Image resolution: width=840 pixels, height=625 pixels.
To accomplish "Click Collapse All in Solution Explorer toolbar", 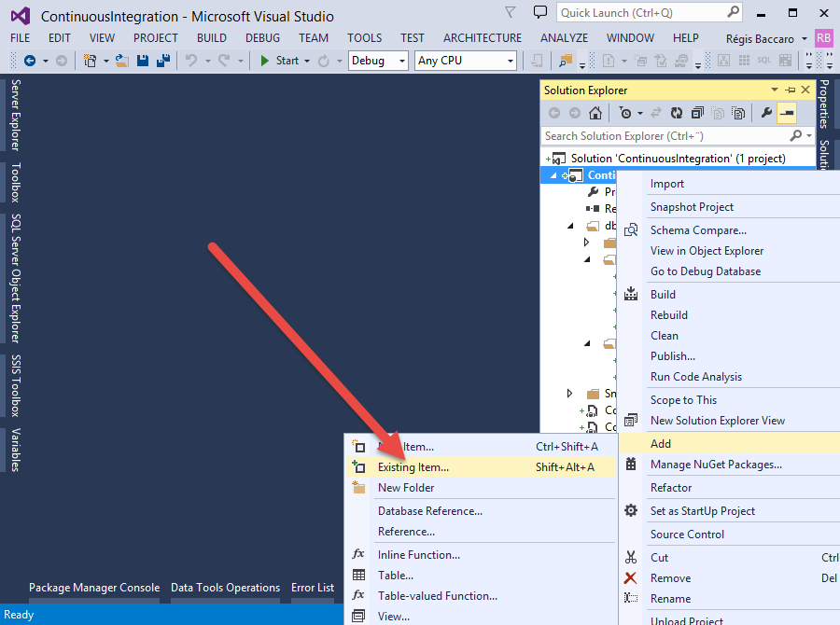I will (697, 113).
